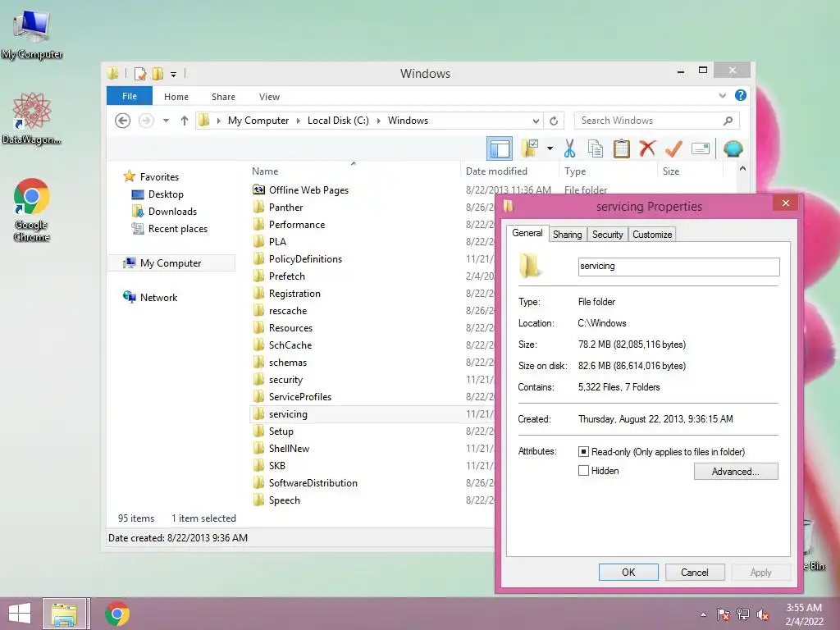Switch to the Home ribbon tab

tap(176, 97)
